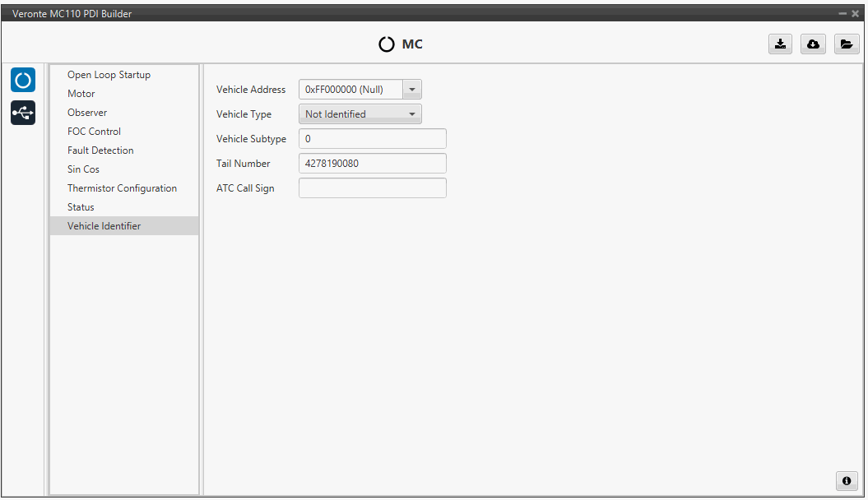Close the Veronte MC110 PDI Builder window

point(855,14)
